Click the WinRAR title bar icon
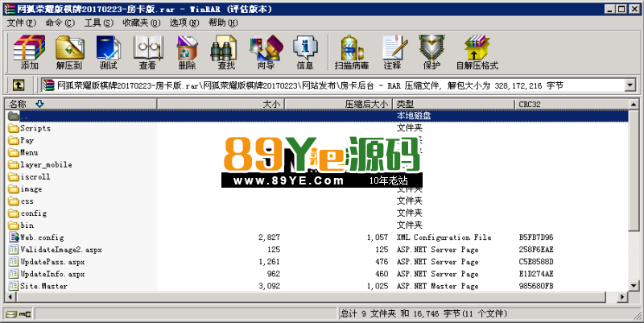The height and width of the screenshot is (323, 644). coord(9,9)
